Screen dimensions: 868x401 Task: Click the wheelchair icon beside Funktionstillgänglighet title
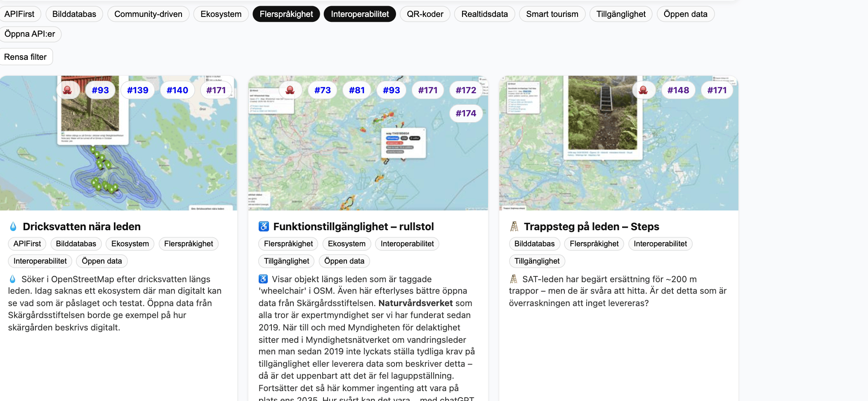tap(264, 226)
